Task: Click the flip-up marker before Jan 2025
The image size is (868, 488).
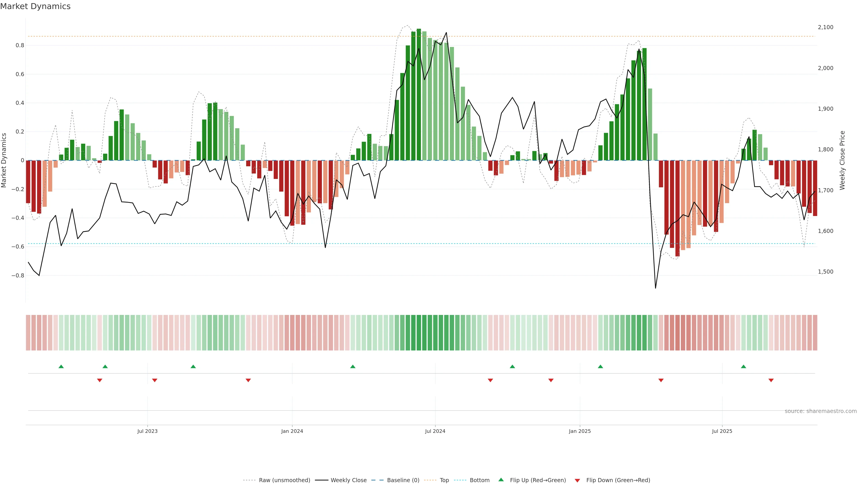Action: pos(512,366)
